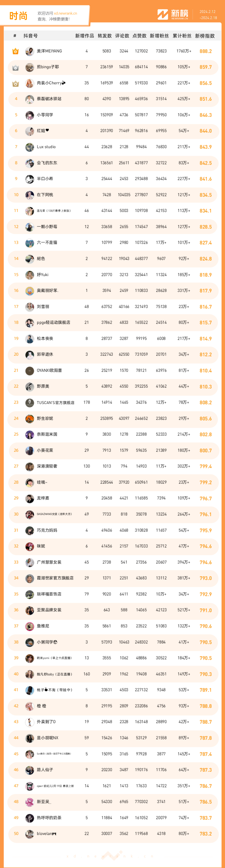Viewport: 225px width, 868px height.
Task: Click the 时尚 category title
Action: (x=18, y=16)
